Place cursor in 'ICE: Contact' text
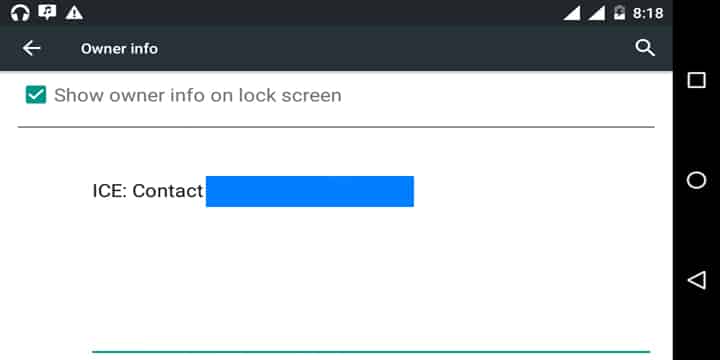Screen dimensions: 720x360 tap(147, 191)
